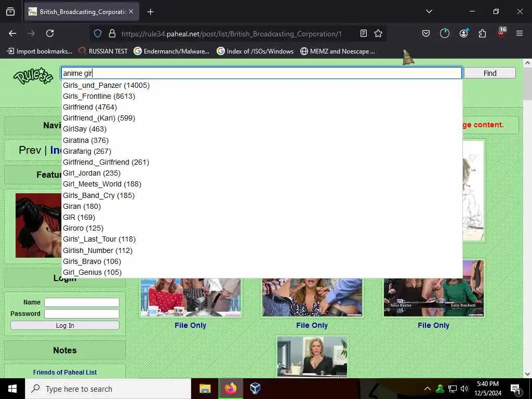Viewport: 532px width, 399px height.
Task: Click the address bar URL
Action: coord(231,34)
